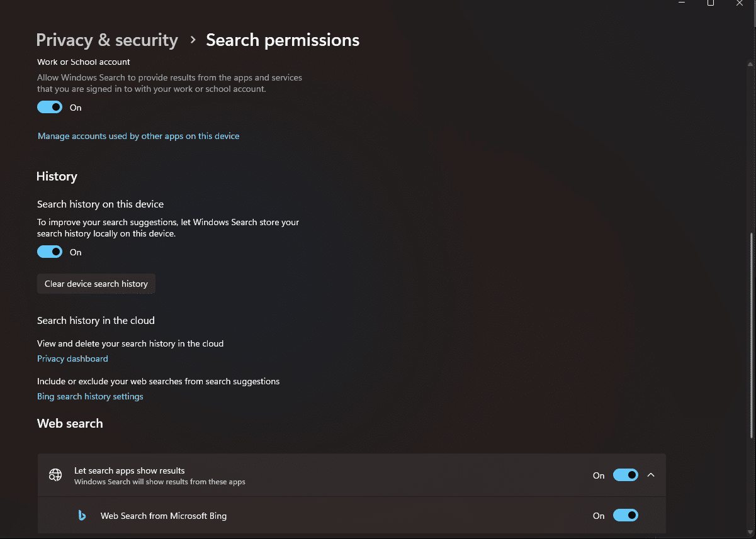Go back to Privacy & security breadcrumb

[x=107, y=40]
